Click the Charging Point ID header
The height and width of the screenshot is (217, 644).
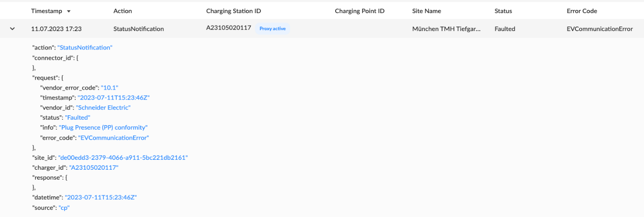click(359, 11)
